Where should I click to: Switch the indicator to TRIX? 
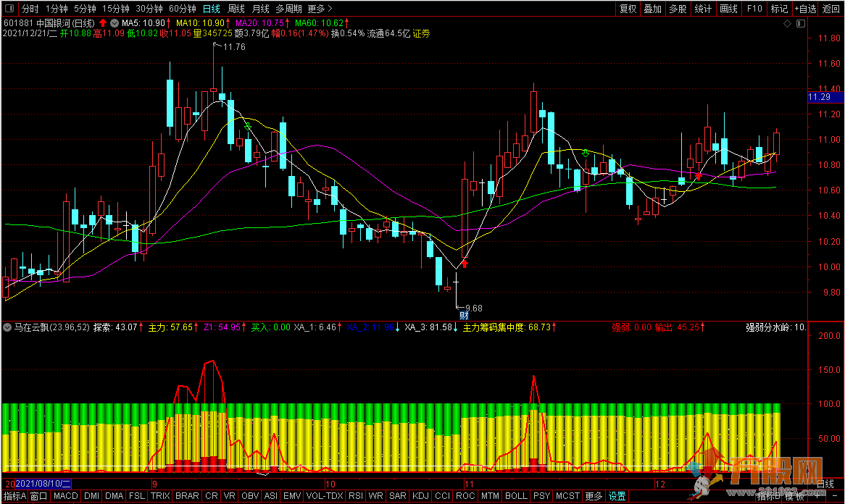pos(160,496)
